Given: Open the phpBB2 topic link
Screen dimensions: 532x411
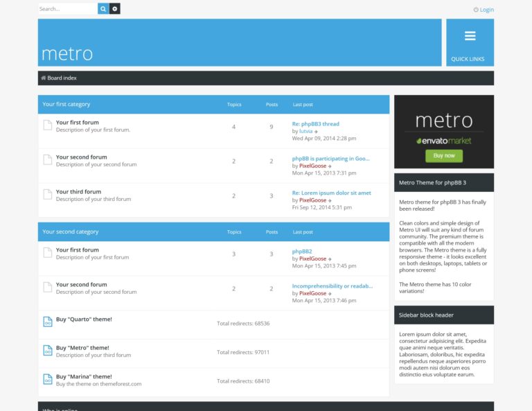Looking at the screenshot, I should click(x=302, y=252).
